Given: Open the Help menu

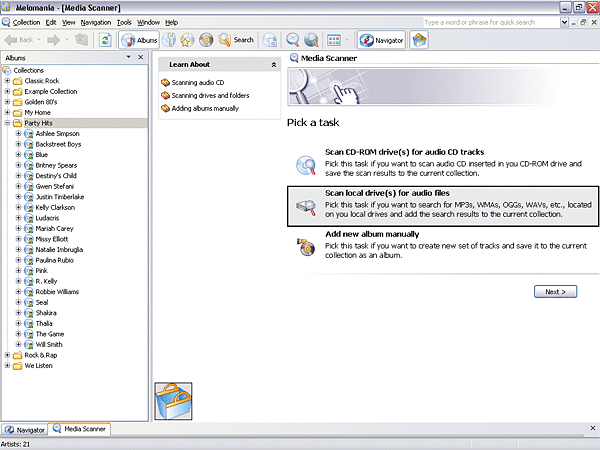Looking at the screenshot, I should pyautogui.click(x=171, y=22).
